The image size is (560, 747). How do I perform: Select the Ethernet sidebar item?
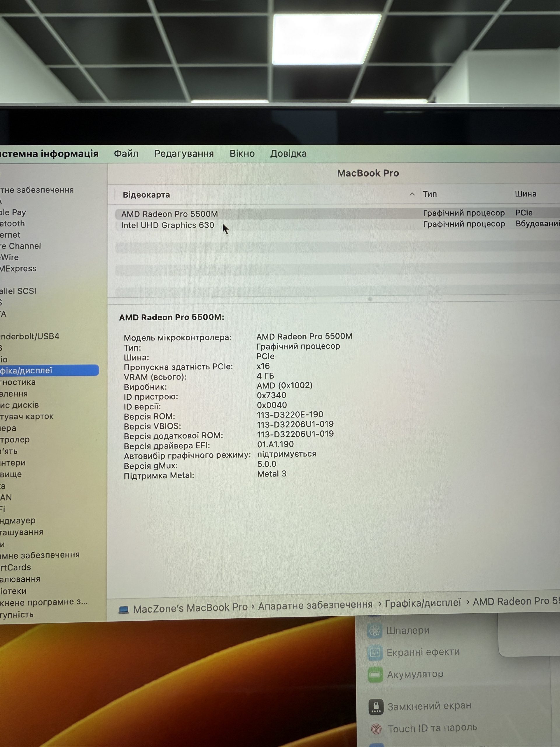pos(10,235)
